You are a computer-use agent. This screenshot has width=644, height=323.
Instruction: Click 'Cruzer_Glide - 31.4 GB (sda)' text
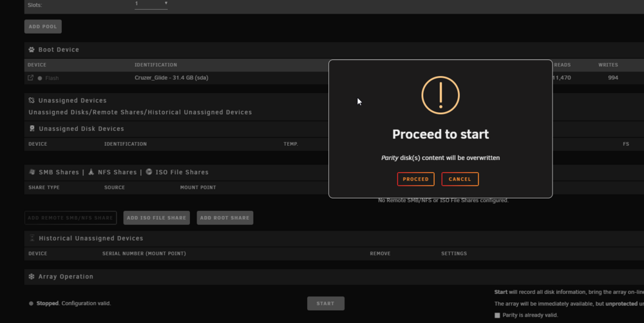(x=171, y=77)
